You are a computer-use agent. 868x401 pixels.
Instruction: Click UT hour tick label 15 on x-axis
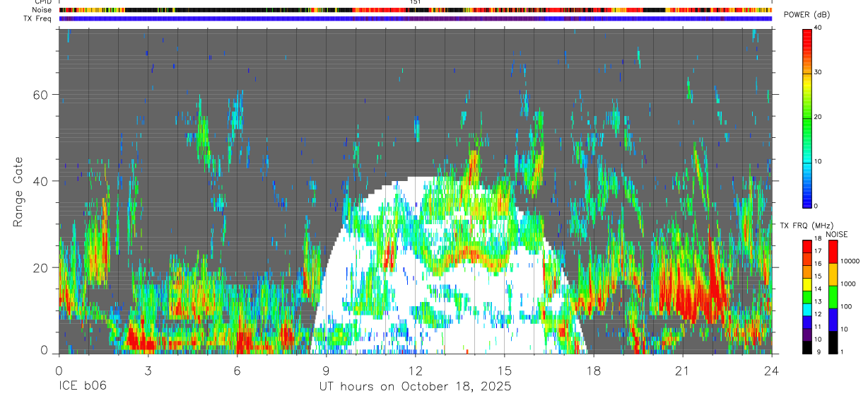(x=505, y=370)
